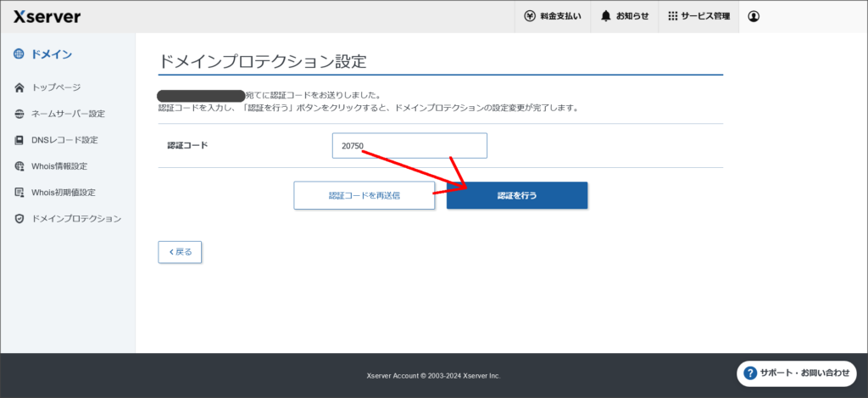Screen dimensions: 868x398
Task: Click the Xserver Account copyright footer text
Action: [433, 376]
